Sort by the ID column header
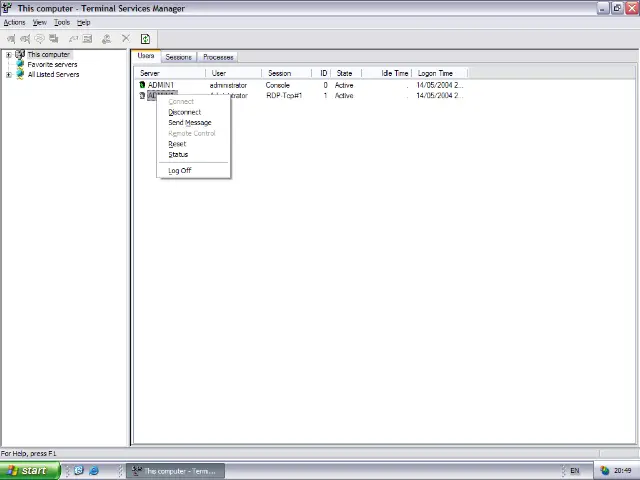640x480 pixels. (x=322, y=73)
